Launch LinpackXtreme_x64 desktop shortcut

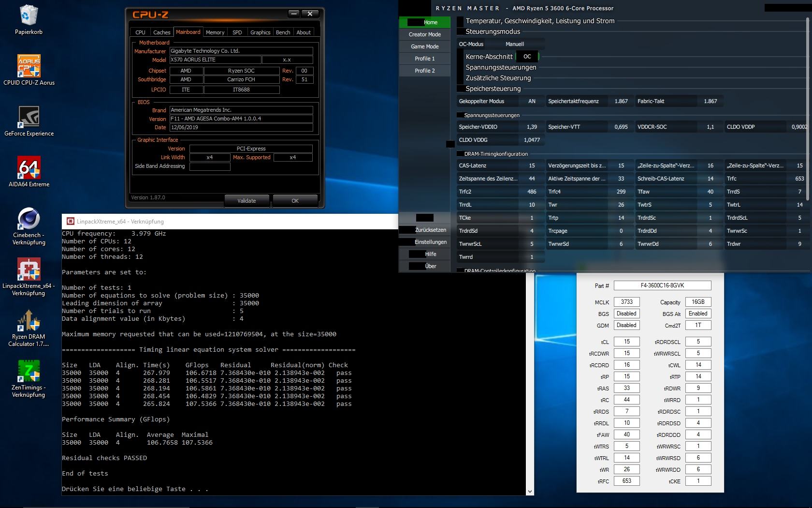coord(29,277)
